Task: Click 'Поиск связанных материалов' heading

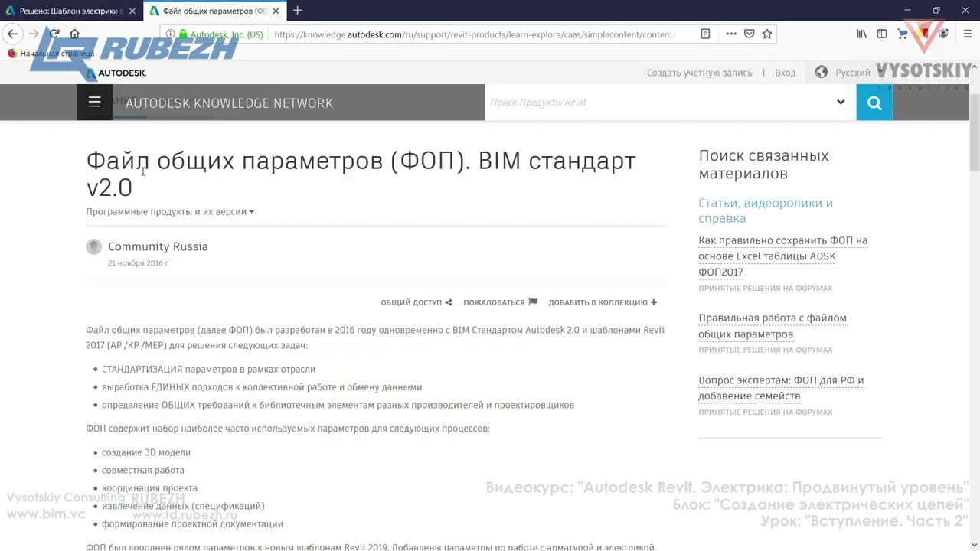Action: 763,165
